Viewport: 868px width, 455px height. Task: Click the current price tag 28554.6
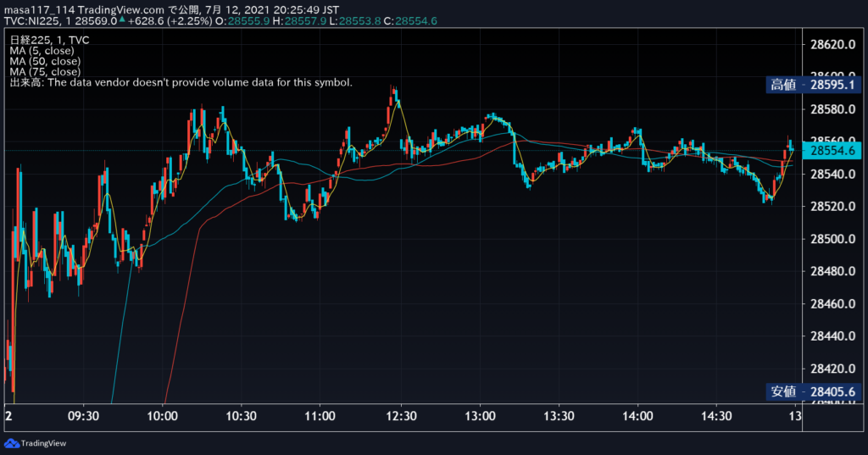click(x=832, y=151)
